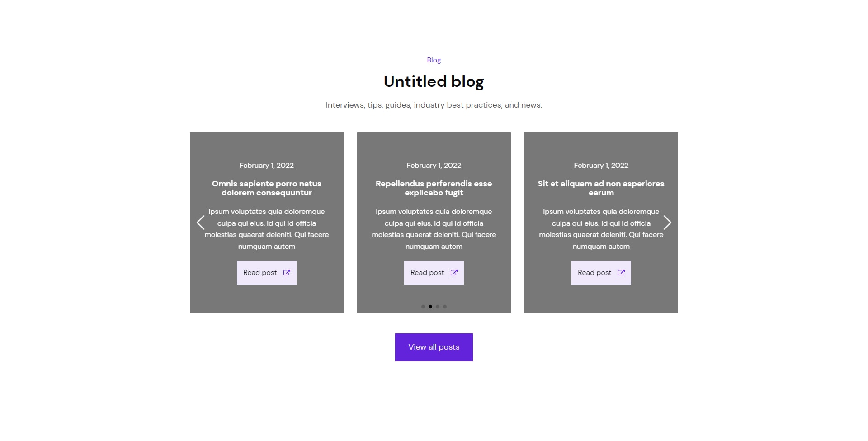This screenshot has height=441, width=868.
Task: Open Read post for Omnis sapiente article
Action: (x=267, y=273)
